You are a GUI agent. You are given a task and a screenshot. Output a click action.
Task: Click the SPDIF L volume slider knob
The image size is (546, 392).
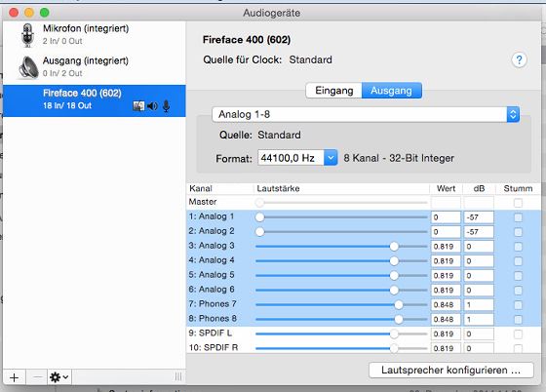[x=394, y=334]
